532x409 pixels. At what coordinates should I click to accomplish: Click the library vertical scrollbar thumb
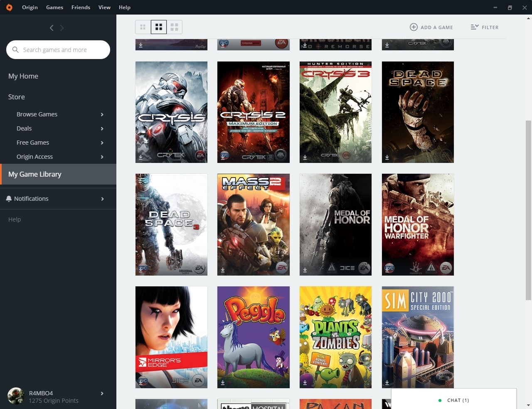[529, 210]
